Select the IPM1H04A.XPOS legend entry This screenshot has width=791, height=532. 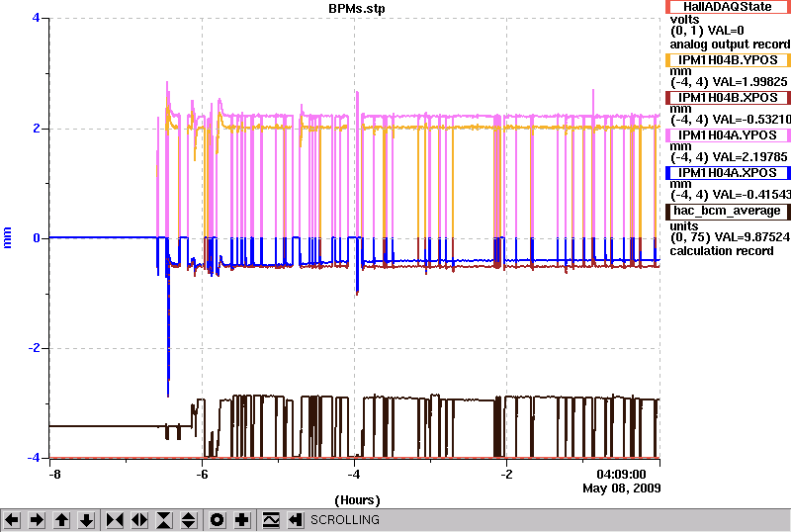pyautogui.click(x=728, y=173)
